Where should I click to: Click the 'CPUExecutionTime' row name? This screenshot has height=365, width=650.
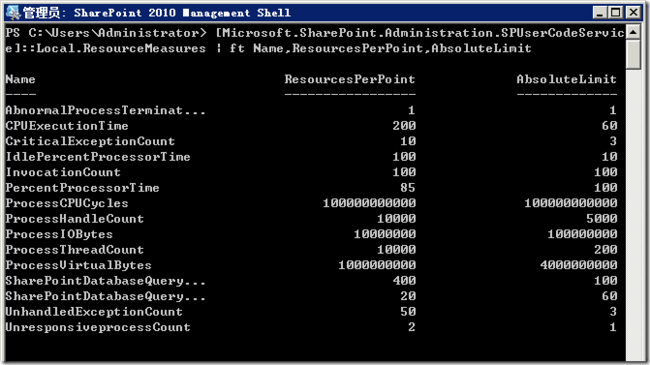pyautogui.click(x=67, y=126)
